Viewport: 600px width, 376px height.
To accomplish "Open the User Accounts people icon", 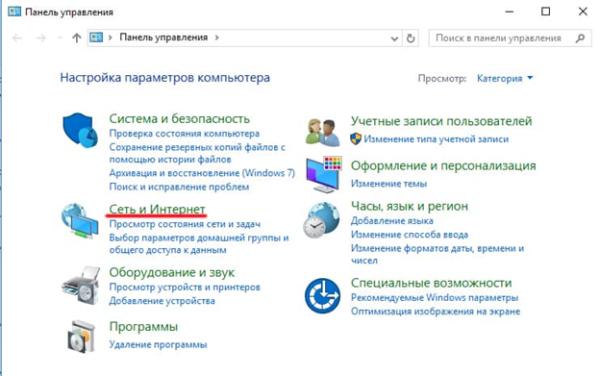I will pyautogui.click(x=323, y=132).
